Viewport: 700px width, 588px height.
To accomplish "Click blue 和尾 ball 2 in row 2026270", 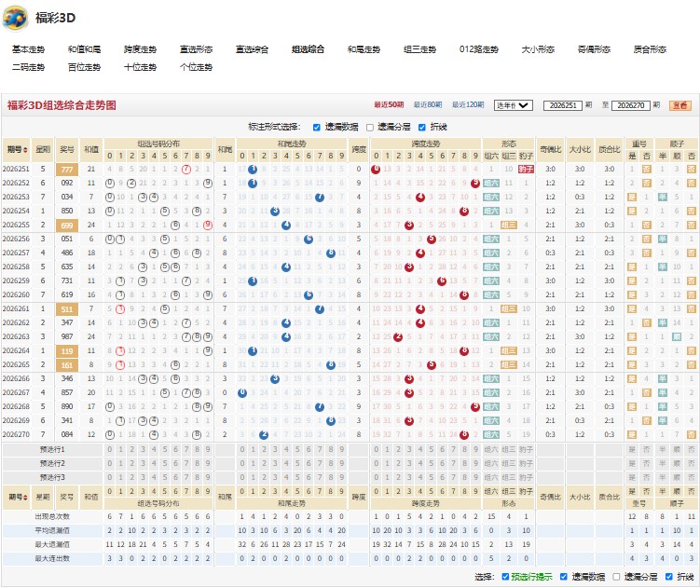I will 264,434.
